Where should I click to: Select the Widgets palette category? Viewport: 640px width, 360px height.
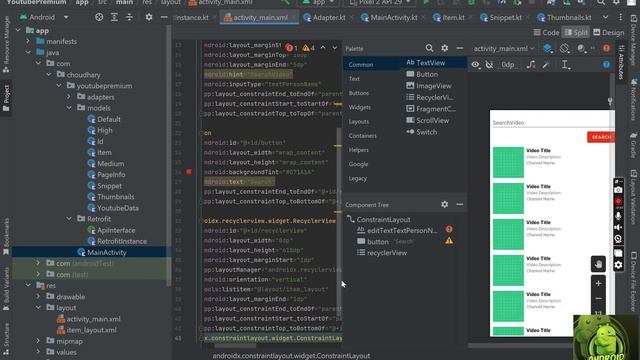coord(360,107)
